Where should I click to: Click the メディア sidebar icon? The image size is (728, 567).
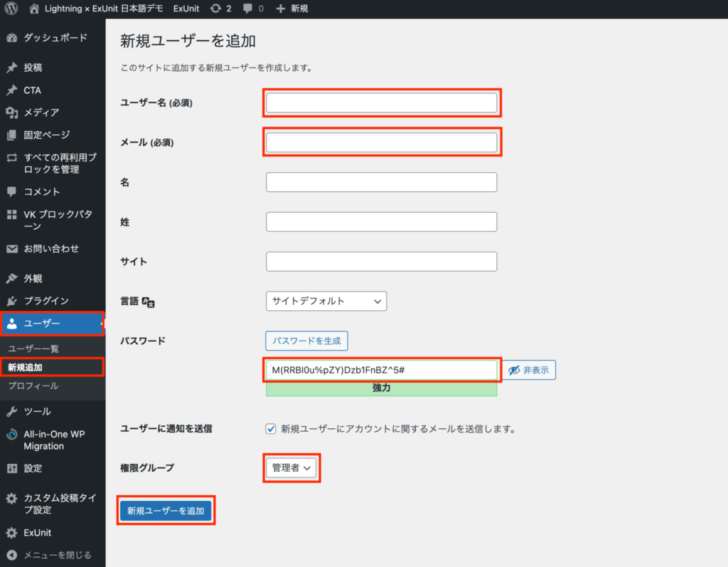11,112
